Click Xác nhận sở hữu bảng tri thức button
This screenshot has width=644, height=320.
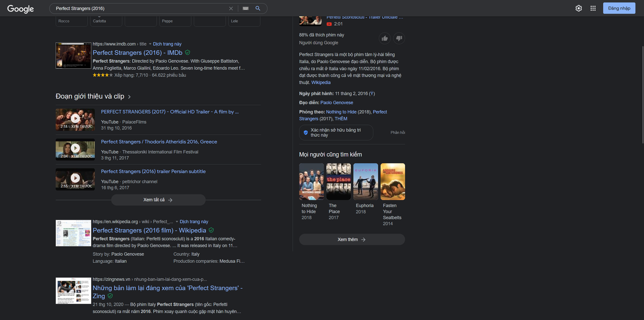point(336,133)
